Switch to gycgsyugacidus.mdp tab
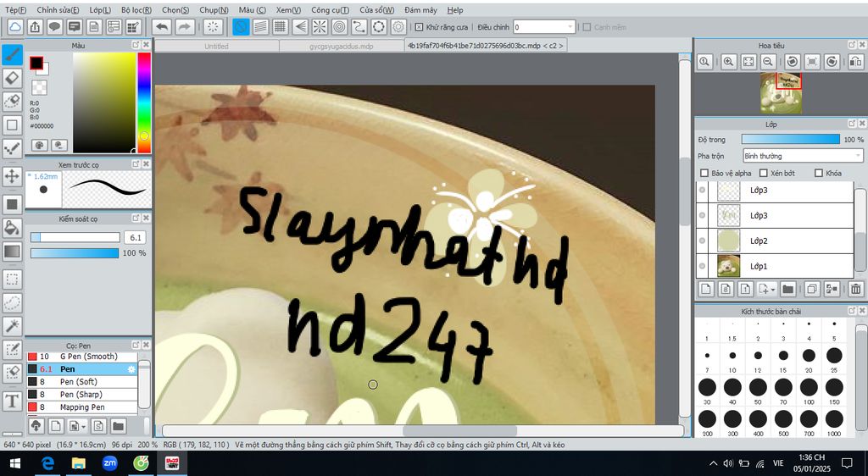Image resolution: width=868 pixels, height=476 pixels. coord(342,46)
